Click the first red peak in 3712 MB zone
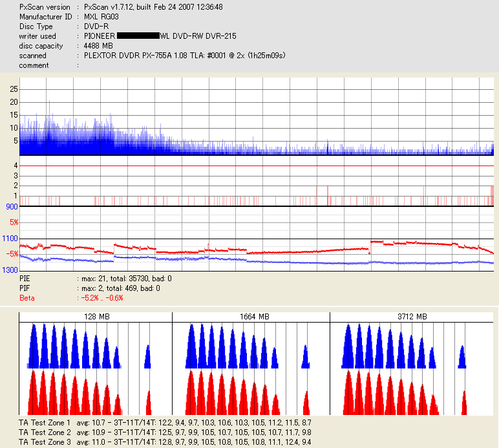This screenshot has height=448, width=499. pos(348,394)
